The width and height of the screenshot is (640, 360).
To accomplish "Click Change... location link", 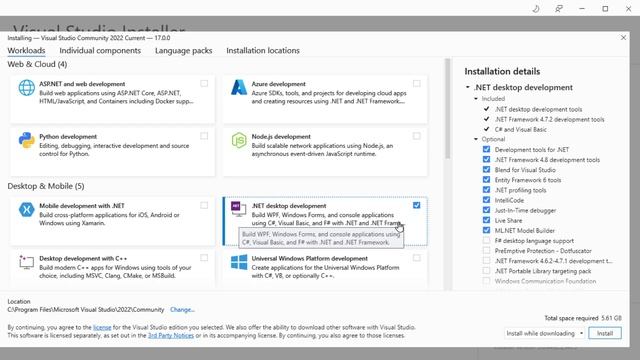I will (182, 310).
